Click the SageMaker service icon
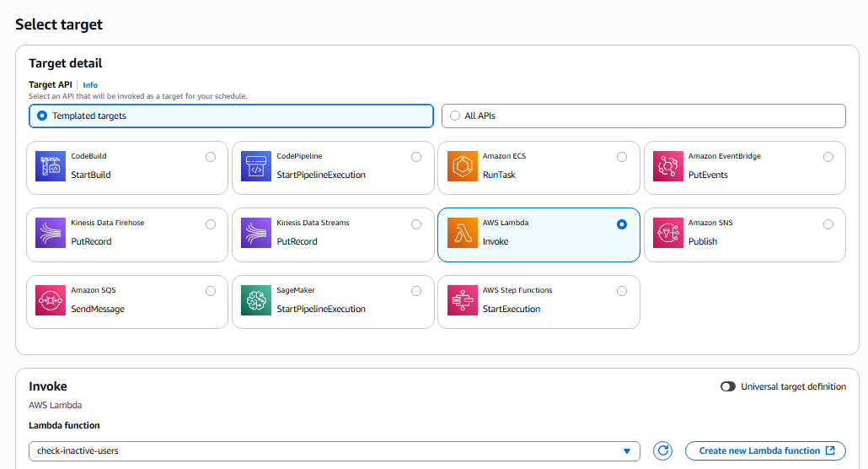 click(x=256, y=300)
